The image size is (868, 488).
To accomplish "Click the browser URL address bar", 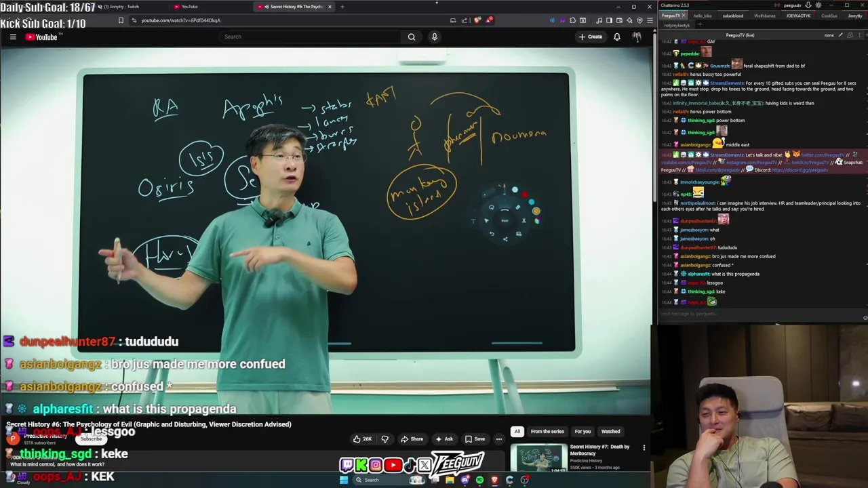I will point(292,20).
